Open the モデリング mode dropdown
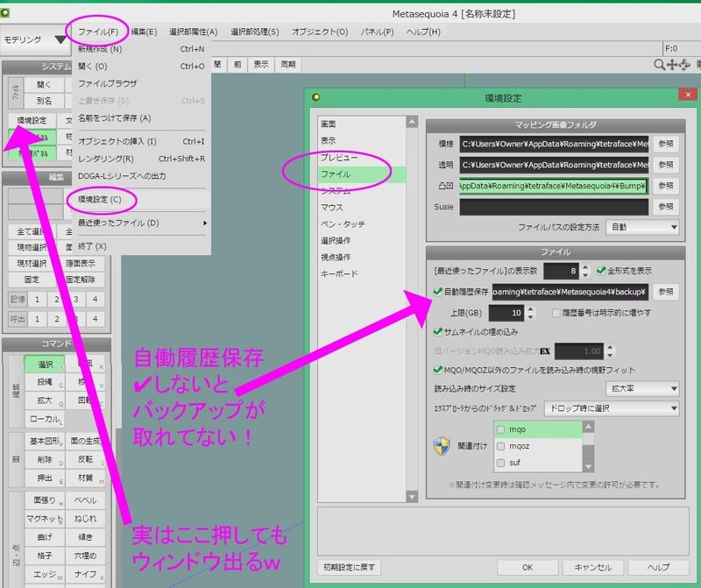Viewport: 701px width, 588px height. click(36, 39)
